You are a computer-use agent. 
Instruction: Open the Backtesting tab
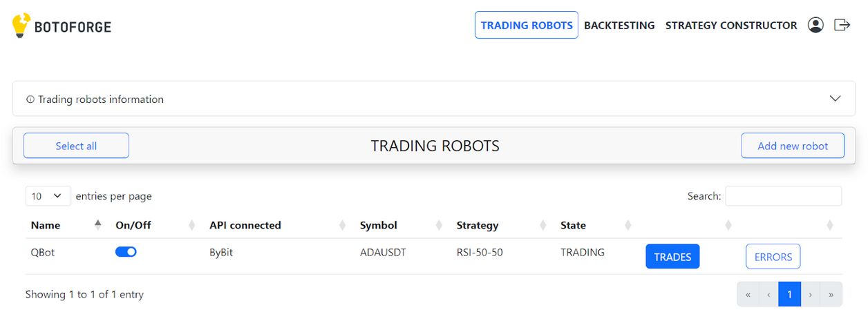coord(619,25)
